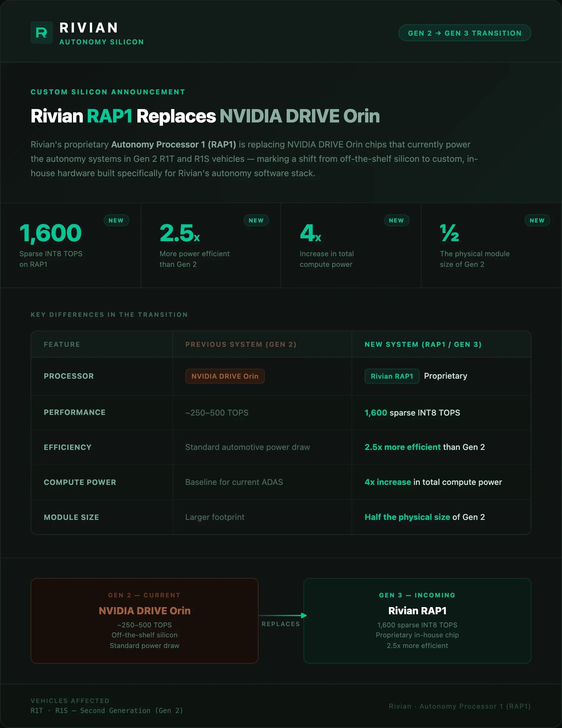Click the ½ module size stat
This screenshot has height=728, width=562.
click(475, 245)
